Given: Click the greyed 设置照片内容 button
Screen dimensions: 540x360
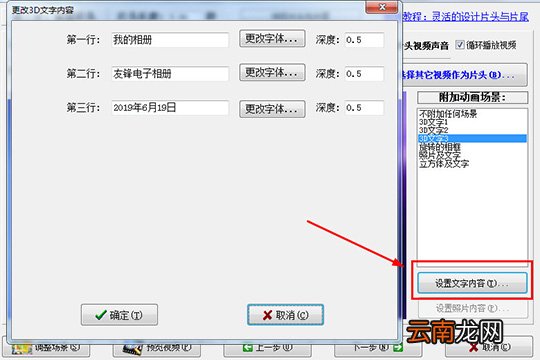Looking at the screenshot, I should [x=473, y=308].
